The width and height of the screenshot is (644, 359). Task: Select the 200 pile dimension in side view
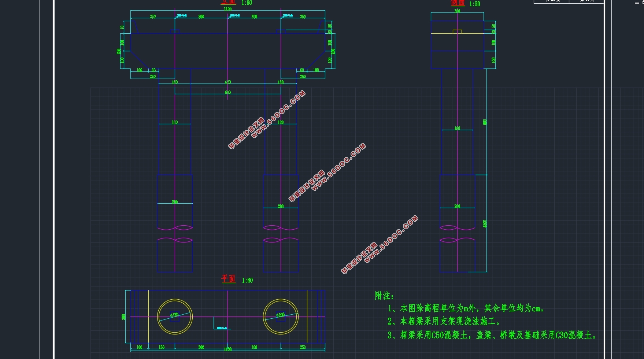pos(457,206)
